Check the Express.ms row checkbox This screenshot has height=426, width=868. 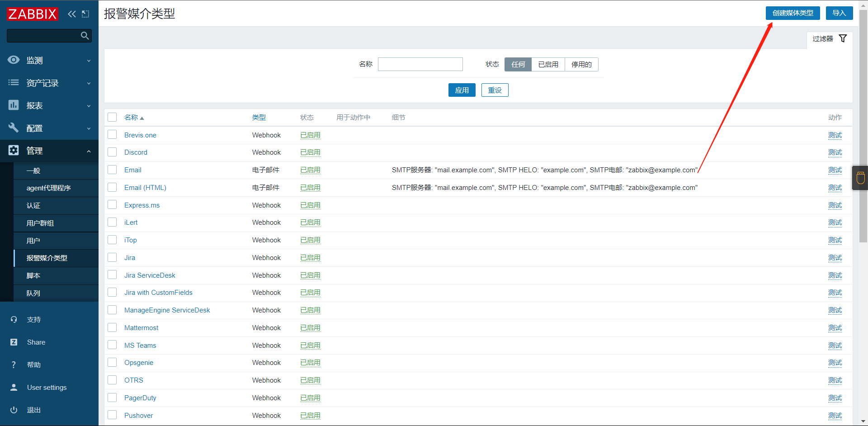pos(112,205)
